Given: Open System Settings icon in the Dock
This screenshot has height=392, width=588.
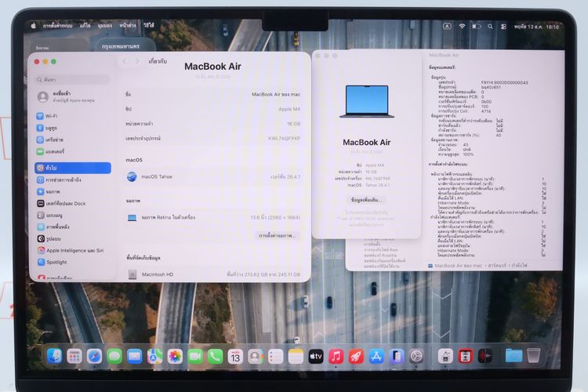Looking at the screenshot, I should pyautogui.click(x=416, y=357).
